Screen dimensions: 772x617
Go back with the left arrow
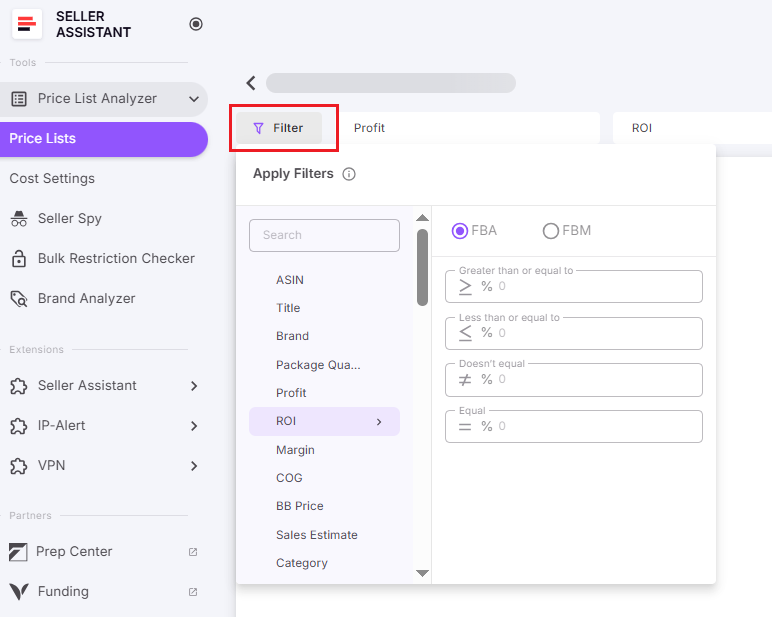(x=251, y=83)
